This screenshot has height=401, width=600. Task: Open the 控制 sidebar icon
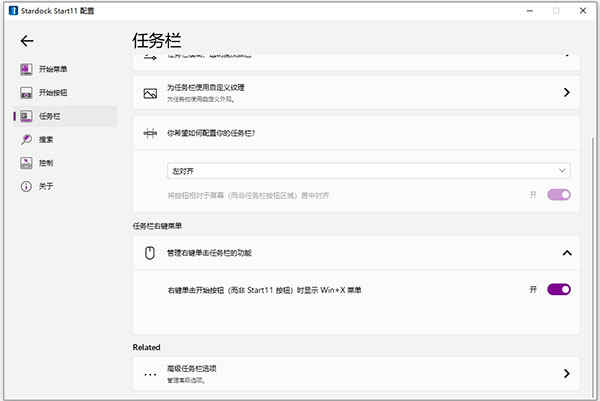26,163
